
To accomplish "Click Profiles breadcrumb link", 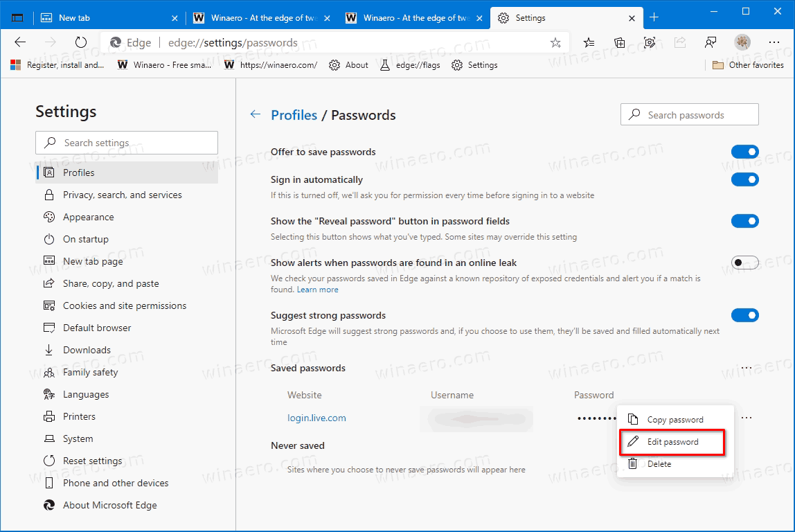I will (294, 115).
